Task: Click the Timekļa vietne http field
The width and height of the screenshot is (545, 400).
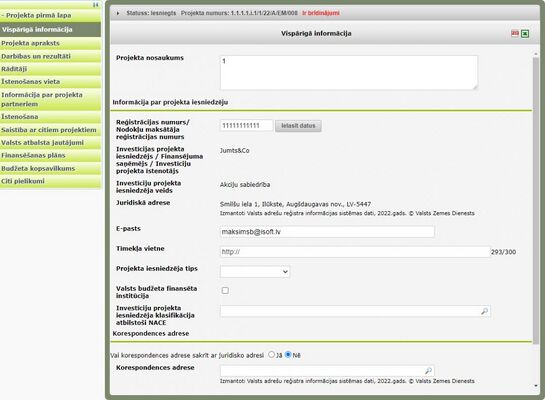Action: point(355,252)
